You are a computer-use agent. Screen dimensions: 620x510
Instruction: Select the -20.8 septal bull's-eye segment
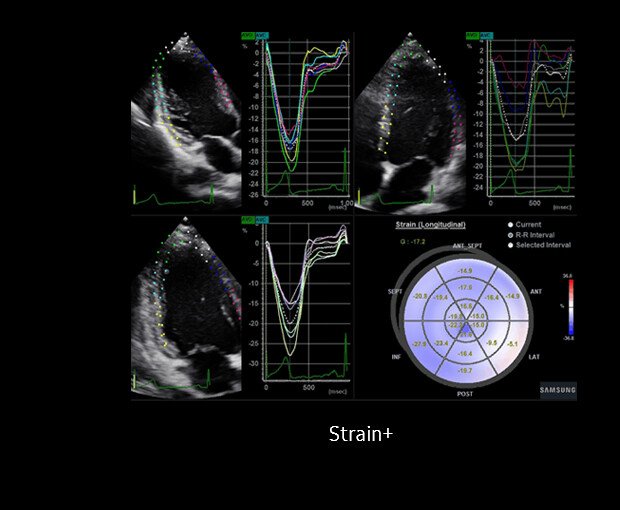[420, 296]
